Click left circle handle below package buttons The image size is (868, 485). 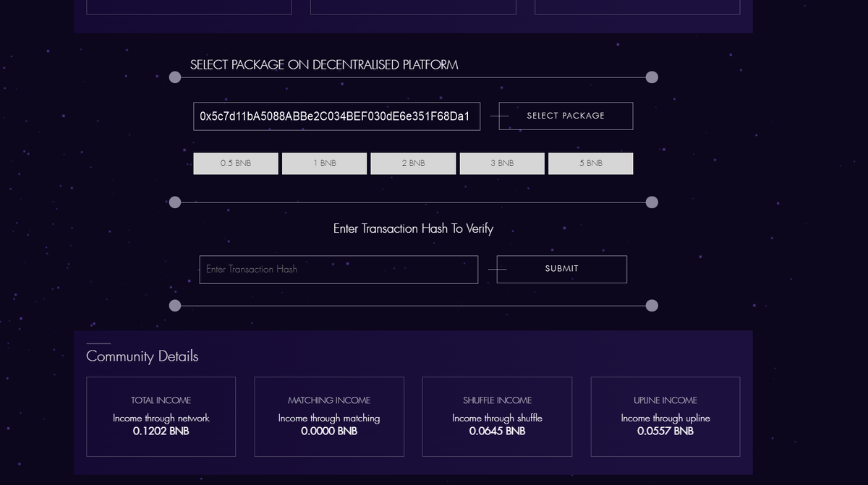174,202
